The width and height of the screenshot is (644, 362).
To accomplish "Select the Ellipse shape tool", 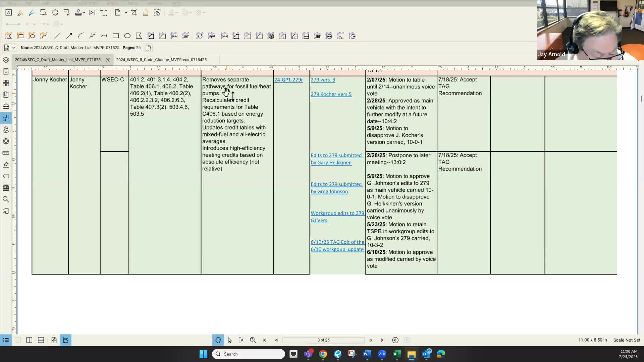I will (x=127, y=36).
